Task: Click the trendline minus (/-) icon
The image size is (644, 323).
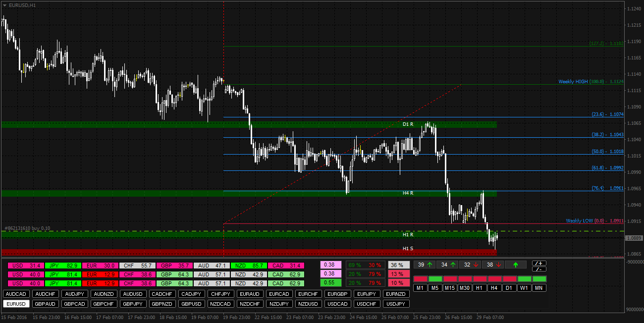Action: pos(539,269)
